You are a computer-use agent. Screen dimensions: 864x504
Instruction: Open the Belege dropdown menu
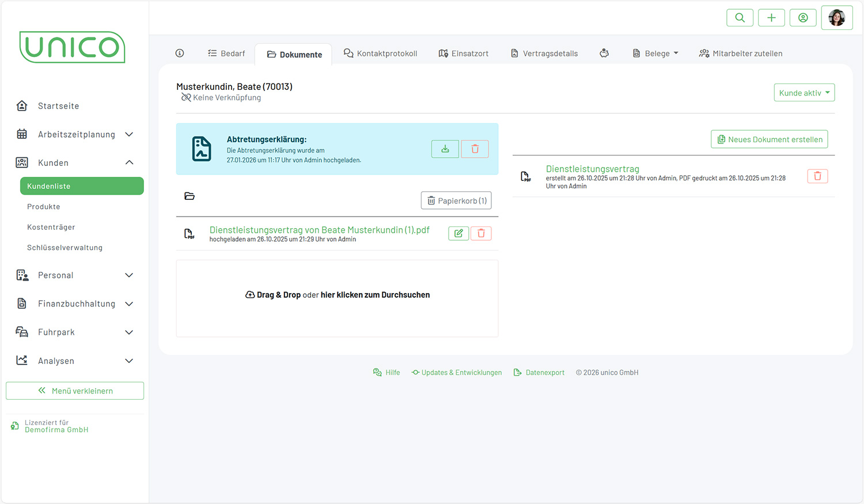pos(655,54)
